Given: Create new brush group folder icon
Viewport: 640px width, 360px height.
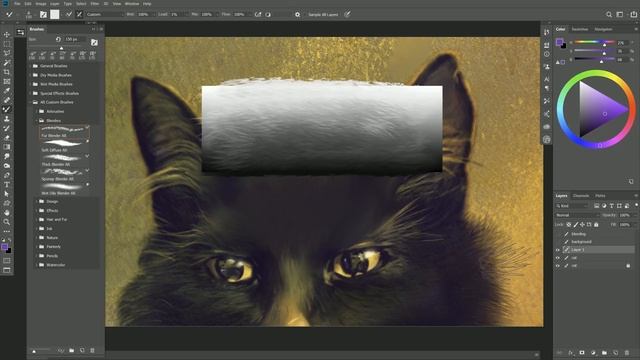Looking at the screenshot, I should (x=71, y=350).
